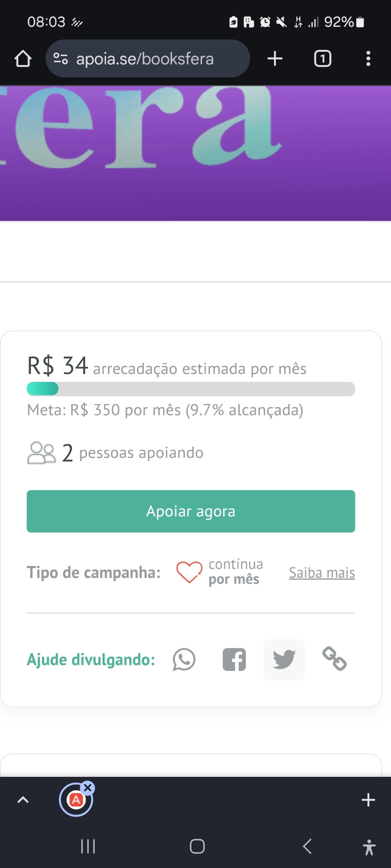
Task: Share campaign on Twitter
Action: click(x=284, y=660)
